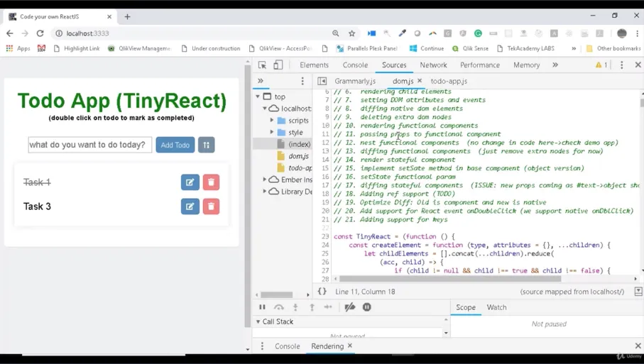Screen dimensions: 644x364
Task: Expand the Ember Inspector tree node
Action: coord(265,180)
